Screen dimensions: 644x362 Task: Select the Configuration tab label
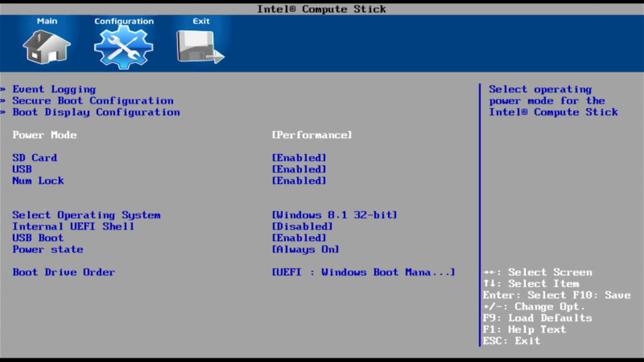click(x=124, y=21)
